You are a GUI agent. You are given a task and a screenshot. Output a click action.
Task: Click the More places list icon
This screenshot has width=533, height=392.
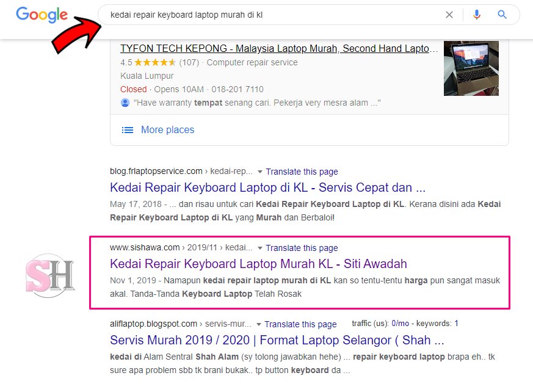pyautogui.click(x=128, y=130)
